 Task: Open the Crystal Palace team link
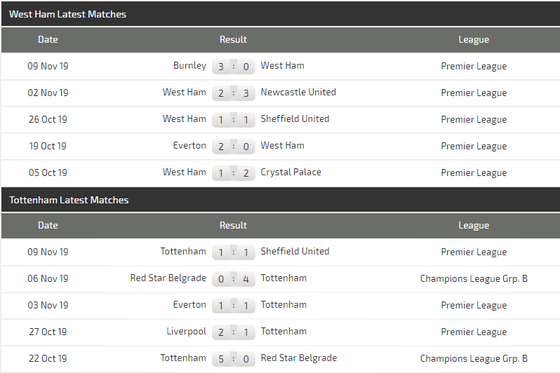(x=291, y=172)
